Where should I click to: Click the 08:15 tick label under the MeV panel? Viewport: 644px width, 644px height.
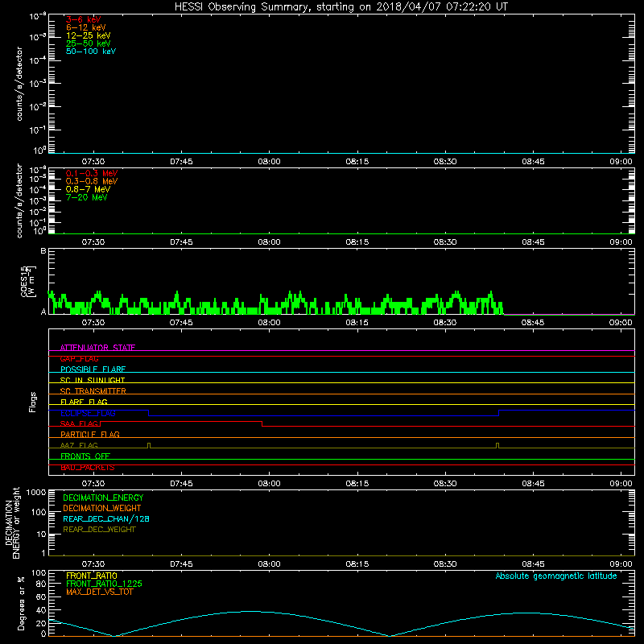pyautogui.click(x=357, y=242)
